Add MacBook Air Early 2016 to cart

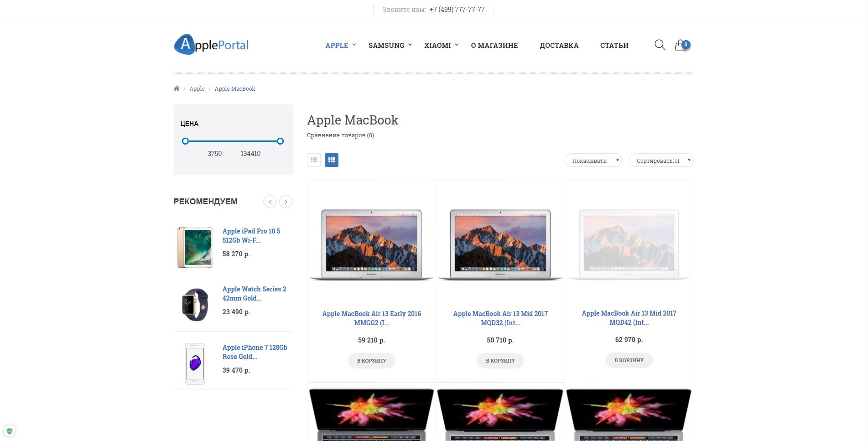(x=372, y=360)
